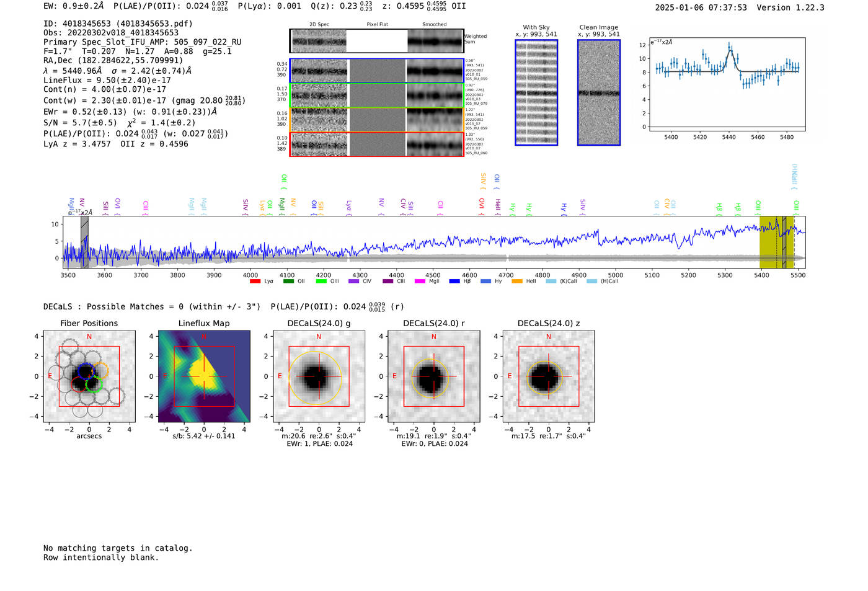Open the emission line fit plot near 5440
Screen dimensions: 868x591
pos(727,84)
